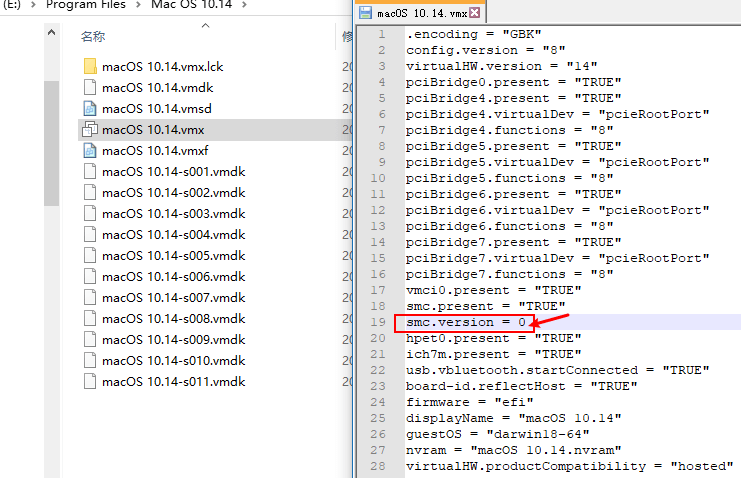The height and width of the screenshot is (478, 741).
Task: Select file macOS 10.14-s011.vmdk
Action: pyautogui.click(x=173, y=382)
